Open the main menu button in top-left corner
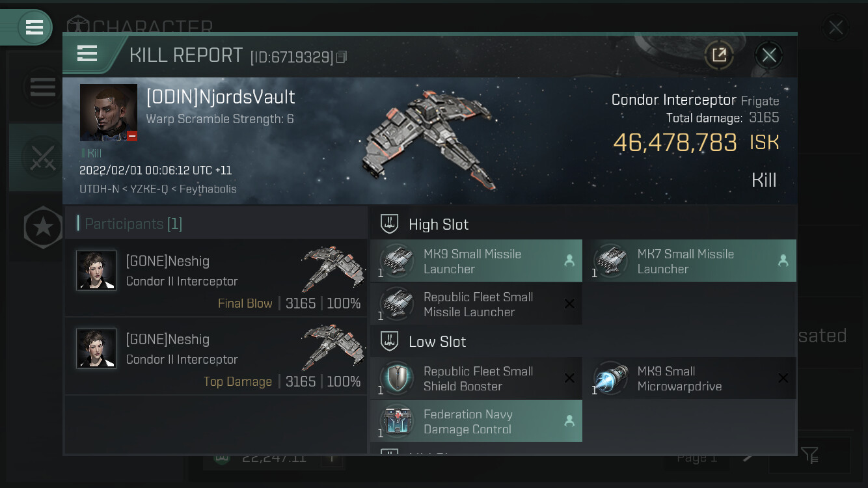868x488 pixels. 34,27
